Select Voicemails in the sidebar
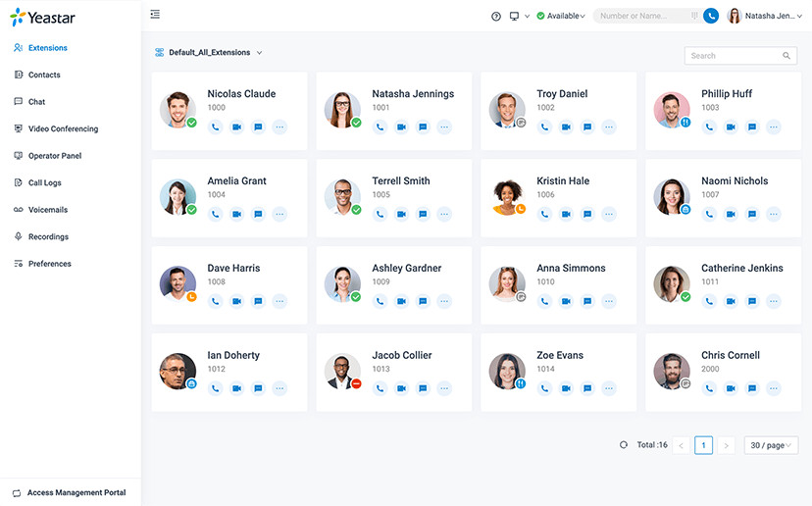 (48, 210)
